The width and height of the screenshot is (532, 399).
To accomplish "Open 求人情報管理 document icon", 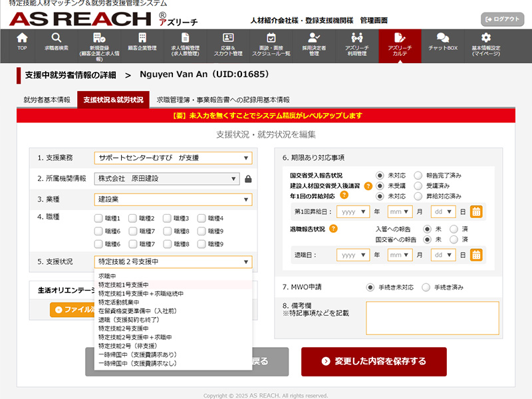I will [x=186, y=37].
